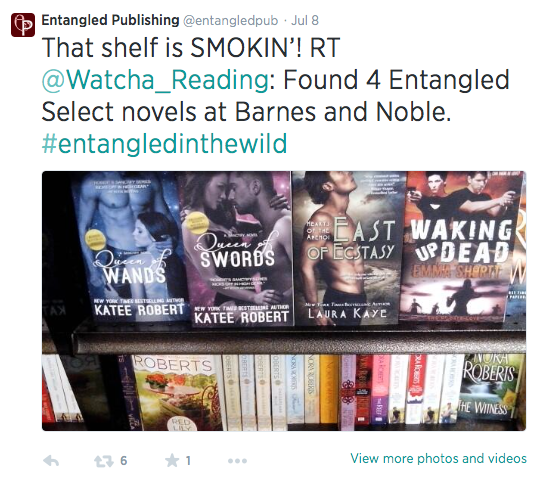The image size is (538, 482).
Task: Click the East of Ecstasy book cover
Action: click(349, 248)
